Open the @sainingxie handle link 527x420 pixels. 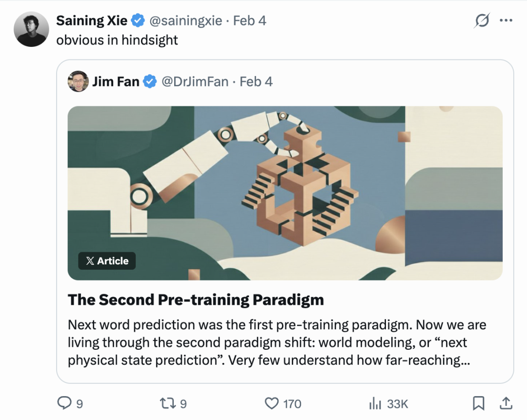tap(185, 20)
